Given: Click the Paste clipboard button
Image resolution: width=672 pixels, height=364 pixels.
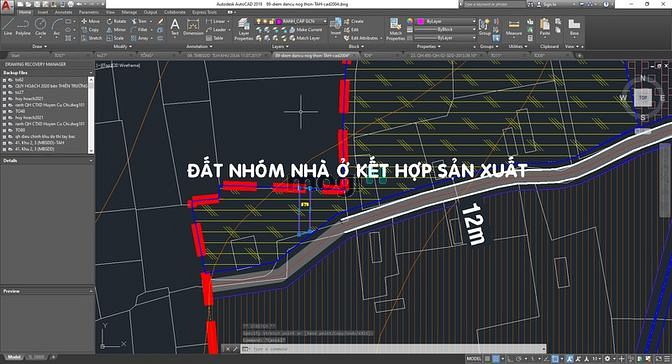Looking at the screenshot, I should pyautogui.click(x=545, y=27).
